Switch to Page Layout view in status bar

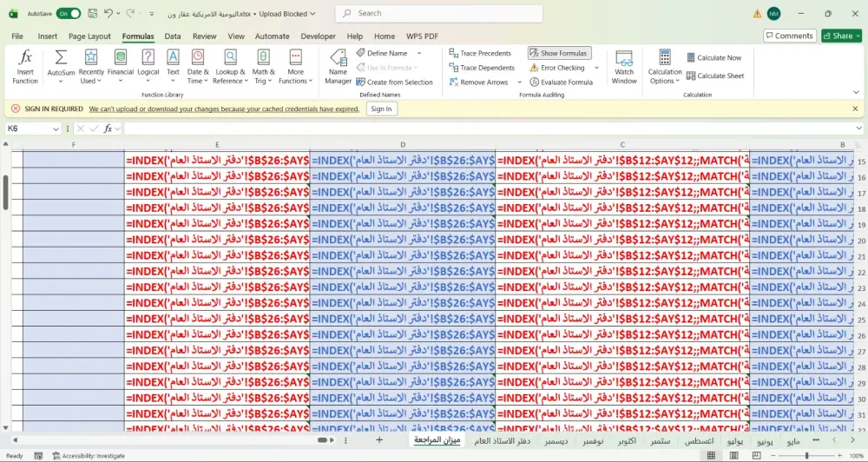coord(733,455)
